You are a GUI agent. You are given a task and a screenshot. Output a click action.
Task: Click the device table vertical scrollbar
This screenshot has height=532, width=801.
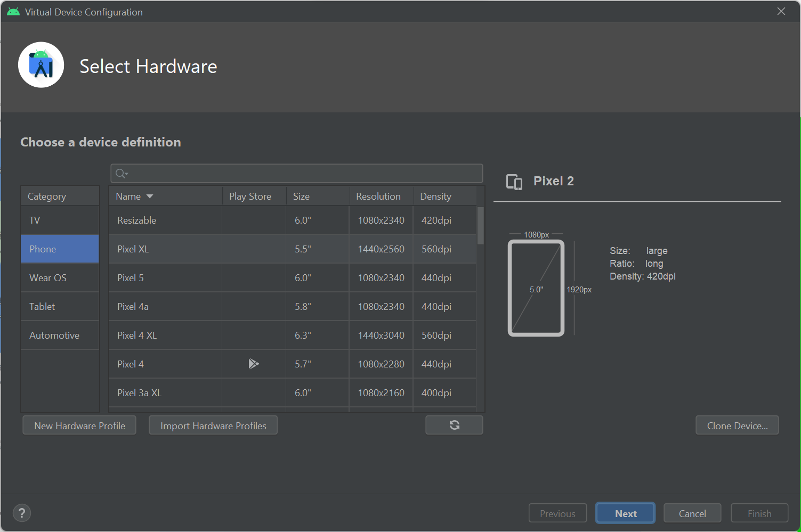[480, 226]
